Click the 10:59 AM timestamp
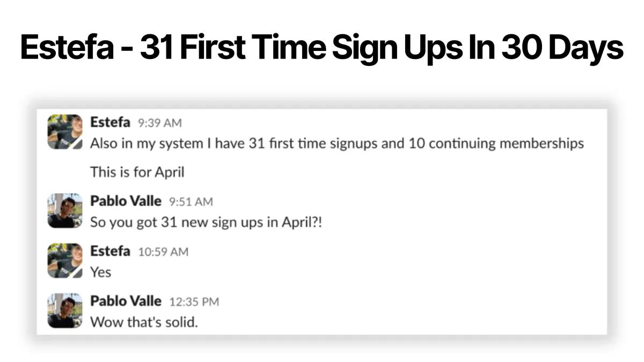644x362 pixels. tap(163, 252)
